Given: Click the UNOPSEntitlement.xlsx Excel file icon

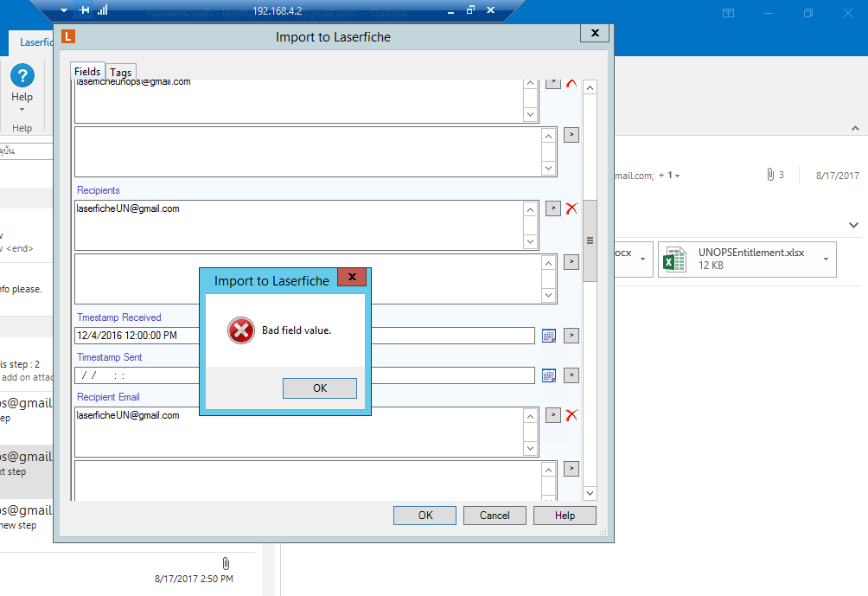Looking at the screenshot, I should 675,260.
